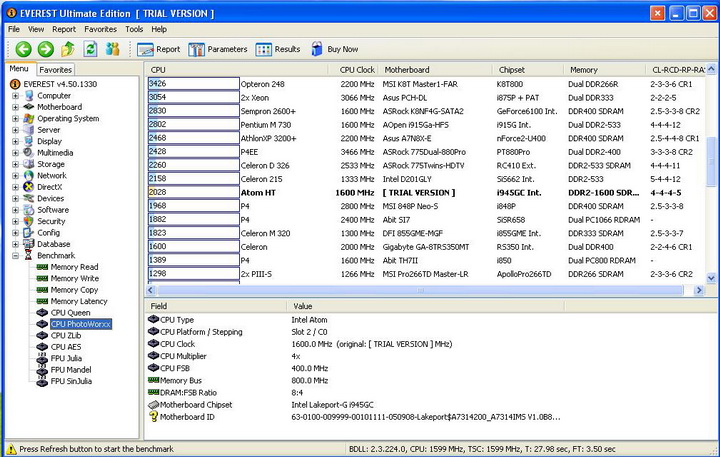Select the DirectX icon in the tree
This screenshot has height=457, width=720.
28,187
